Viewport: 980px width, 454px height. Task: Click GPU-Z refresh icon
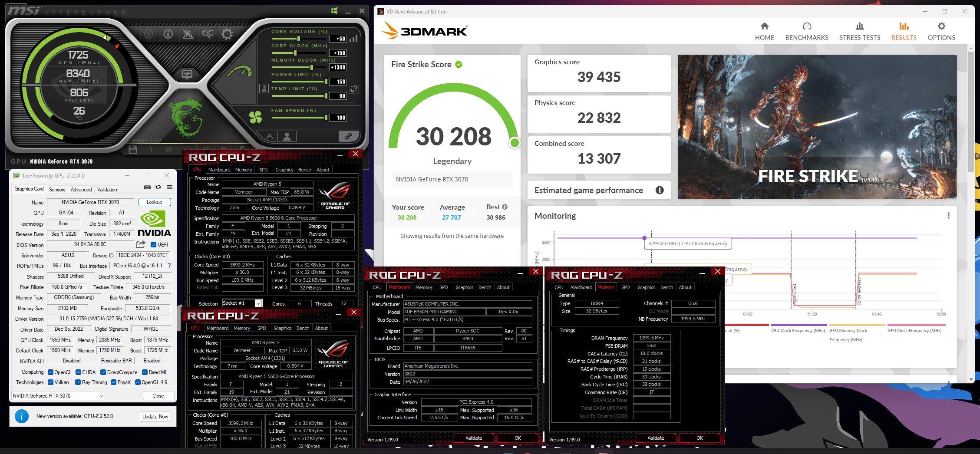[158, 187]
